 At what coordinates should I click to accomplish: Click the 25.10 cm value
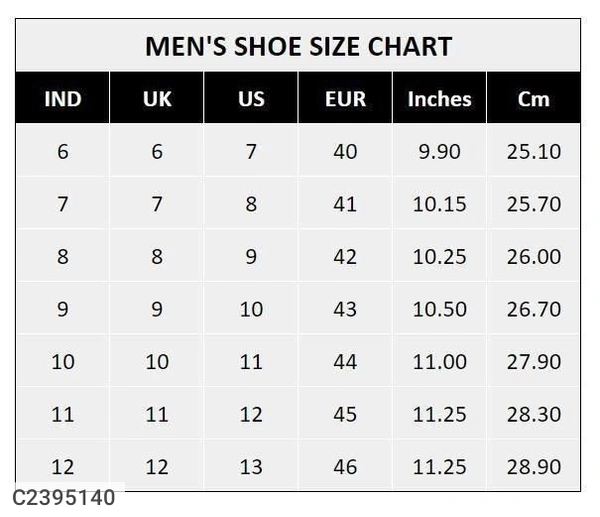tap(534, 152)
